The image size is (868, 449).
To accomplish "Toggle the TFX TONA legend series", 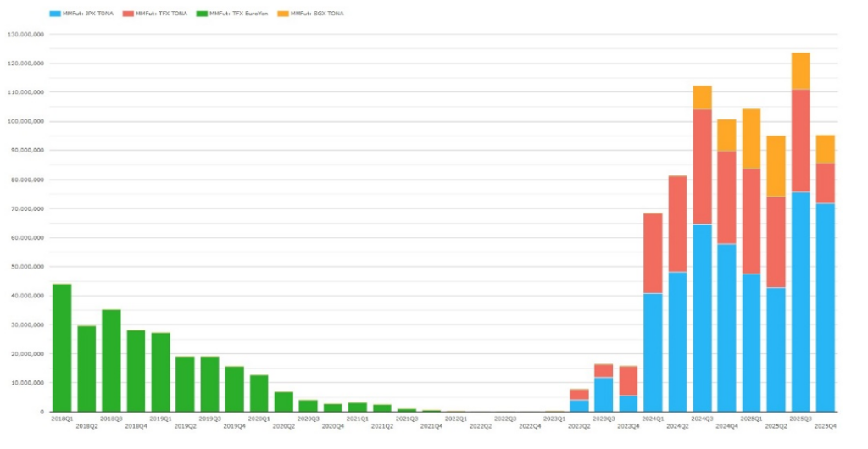I will [161, 14].
